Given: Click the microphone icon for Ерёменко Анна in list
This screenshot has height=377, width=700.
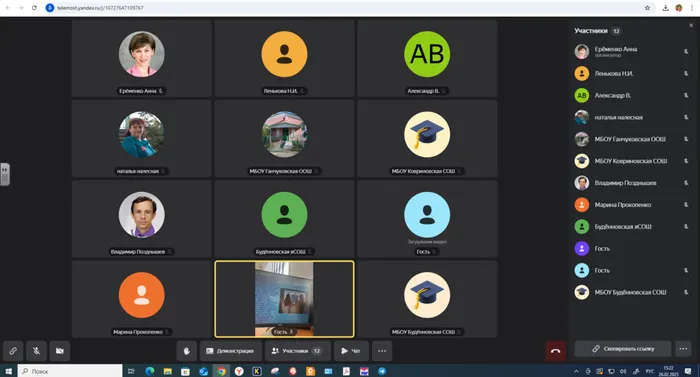Looking at the screenshot, I should point(686,52).
